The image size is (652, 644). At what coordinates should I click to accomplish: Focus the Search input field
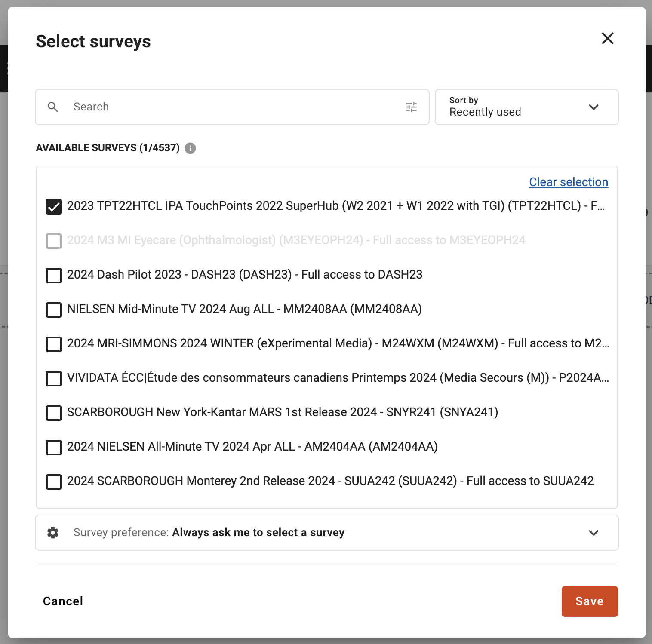(232, 107)
